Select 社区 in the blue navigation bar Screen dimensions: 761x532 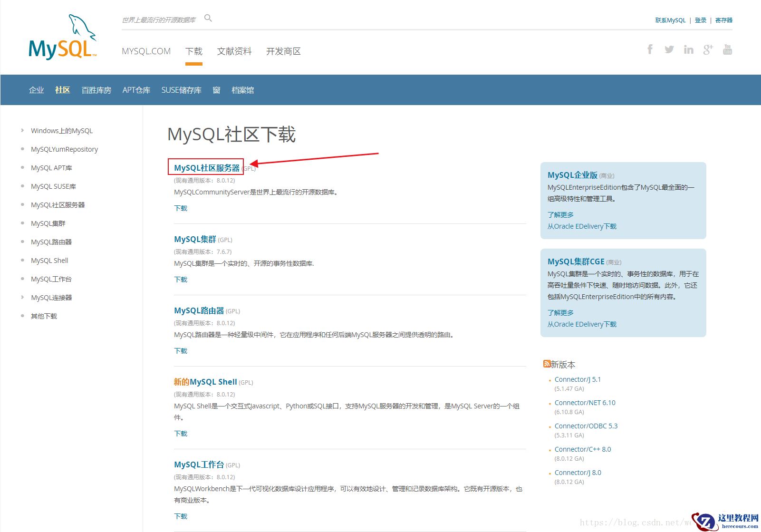pos(62,90)
